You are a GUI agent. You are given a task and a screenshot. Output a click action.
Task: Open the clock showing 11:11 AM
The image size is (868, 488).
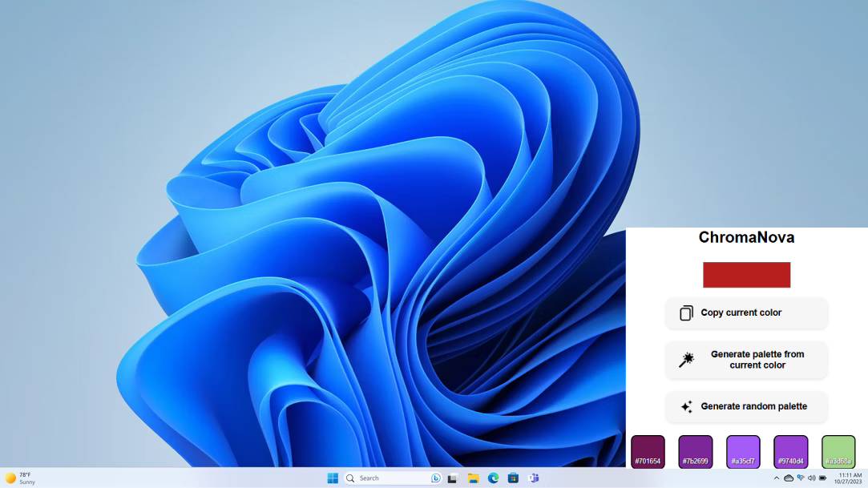[849, 478]
